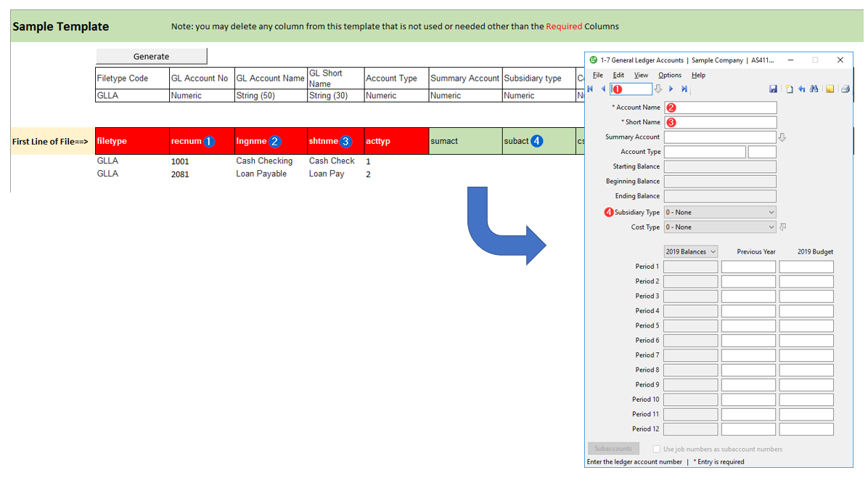Viewport: 868px width, 478px height.
Task: Click the printer icon in toolbar
Action: 845,89
